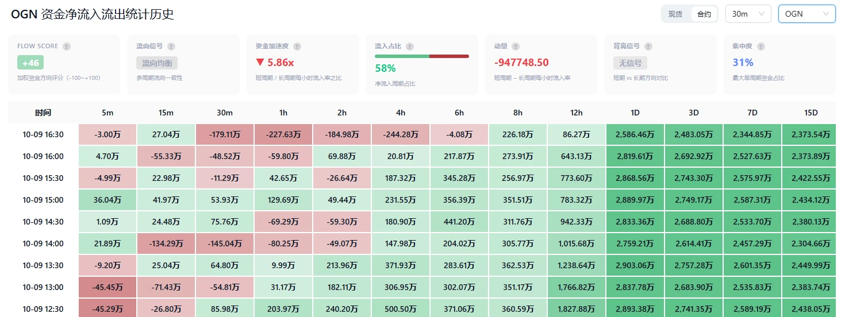Screen dimensions: 868x317
Task: Open help icon next to 动量
Action: pos(516,47)
